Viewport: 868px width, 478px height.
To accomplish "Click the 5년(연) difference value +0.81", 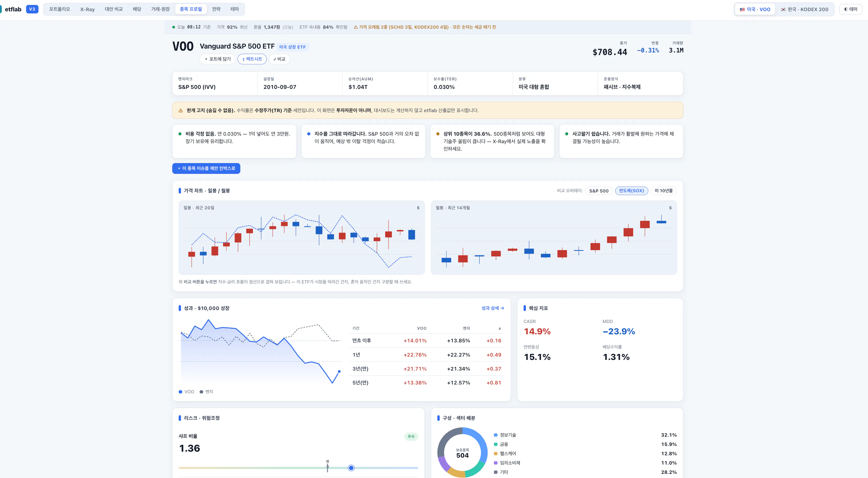I will point(494,383).
